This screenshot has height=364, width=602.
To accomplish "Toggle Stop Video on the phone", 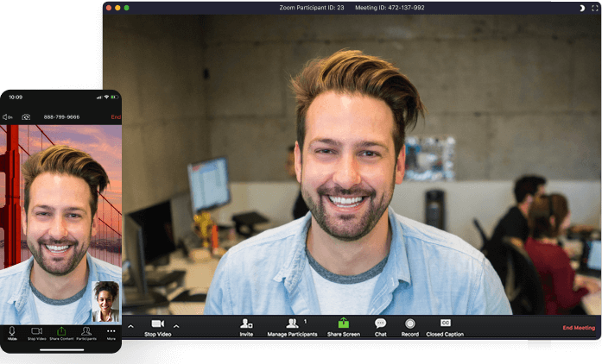I will 37,333.
